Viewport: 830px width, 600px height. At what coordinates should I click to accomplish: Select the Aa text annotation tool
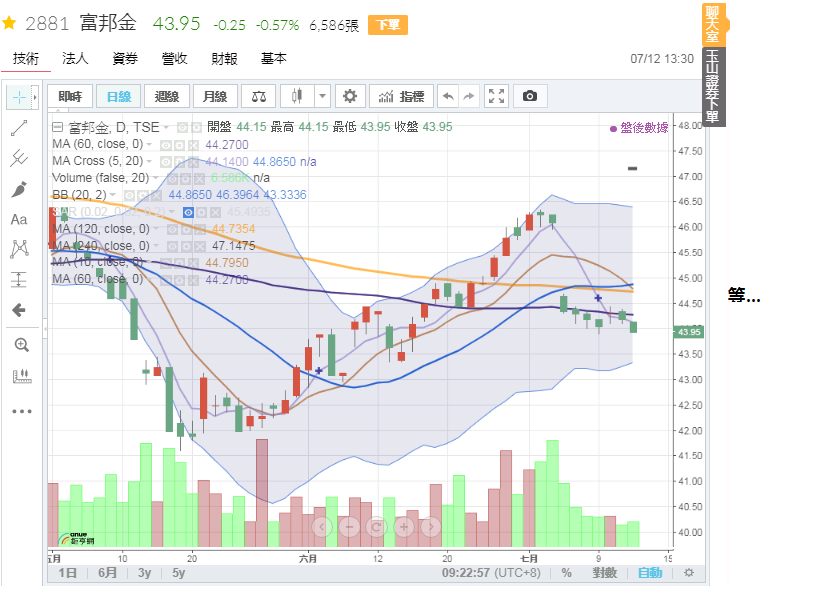coord(19,219)
